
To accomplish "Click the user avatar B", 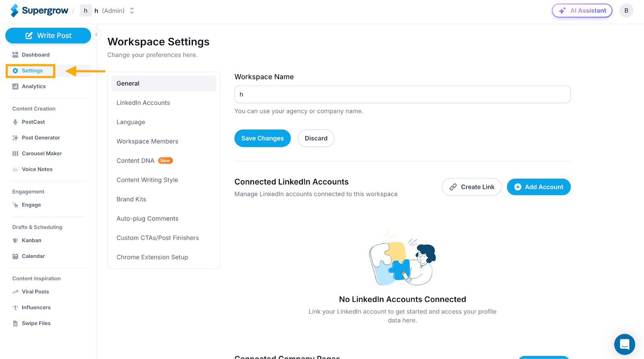I will (x=626, y=10).
